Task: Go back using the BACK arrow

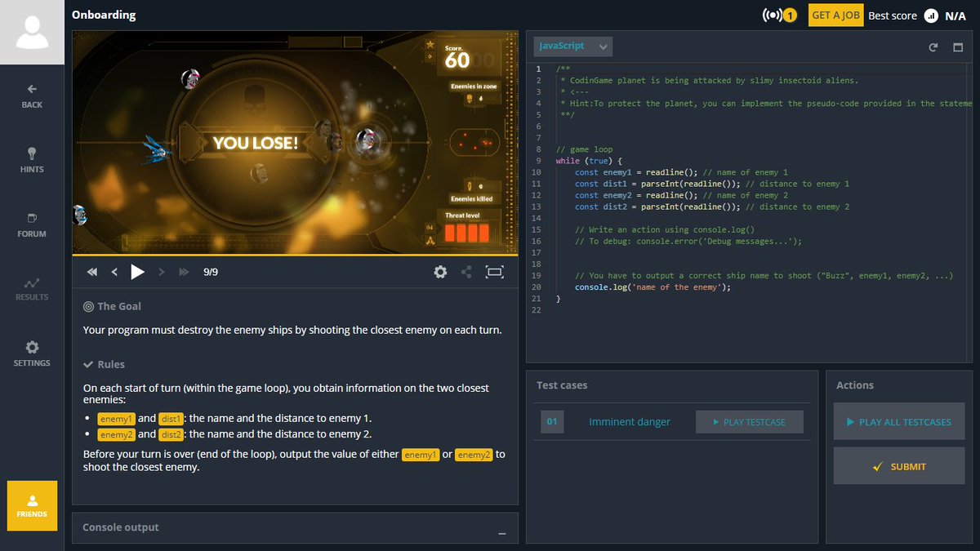Action: pos(32,96)
